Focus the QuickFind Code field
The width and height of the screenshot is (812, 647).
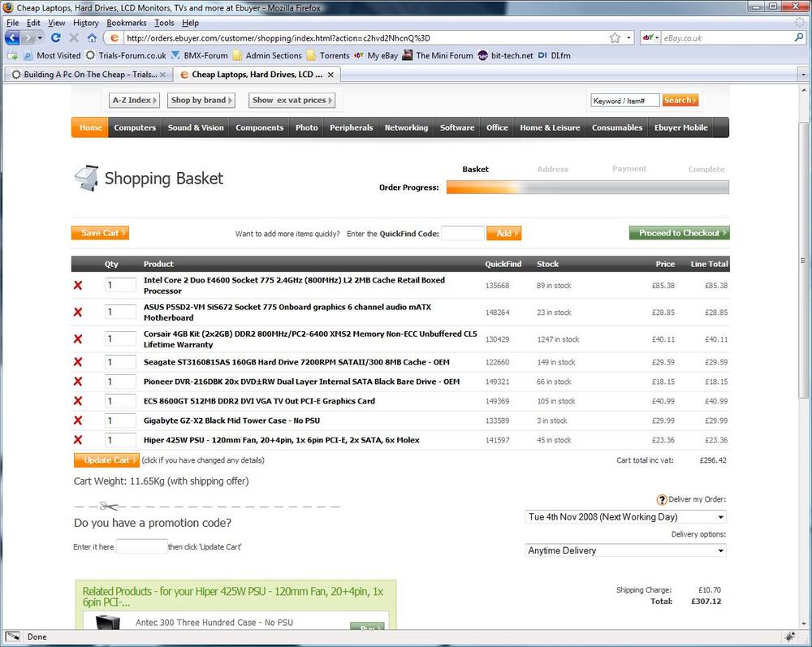coord(463,234)
